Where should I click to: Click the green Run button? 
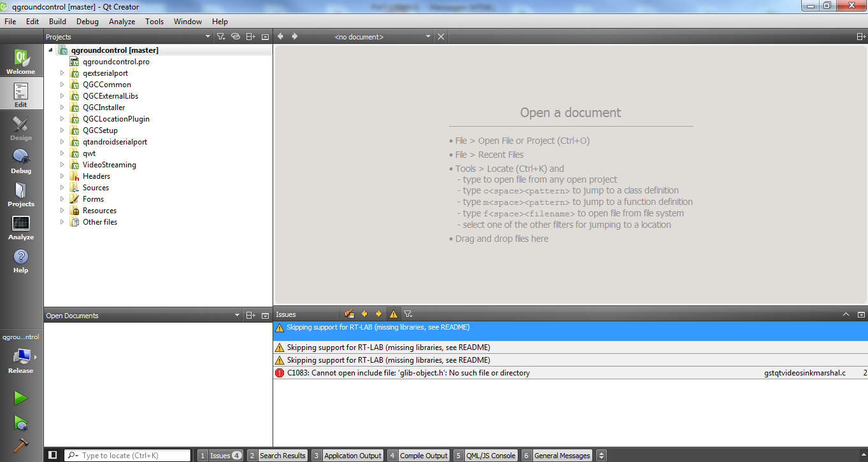21,398
